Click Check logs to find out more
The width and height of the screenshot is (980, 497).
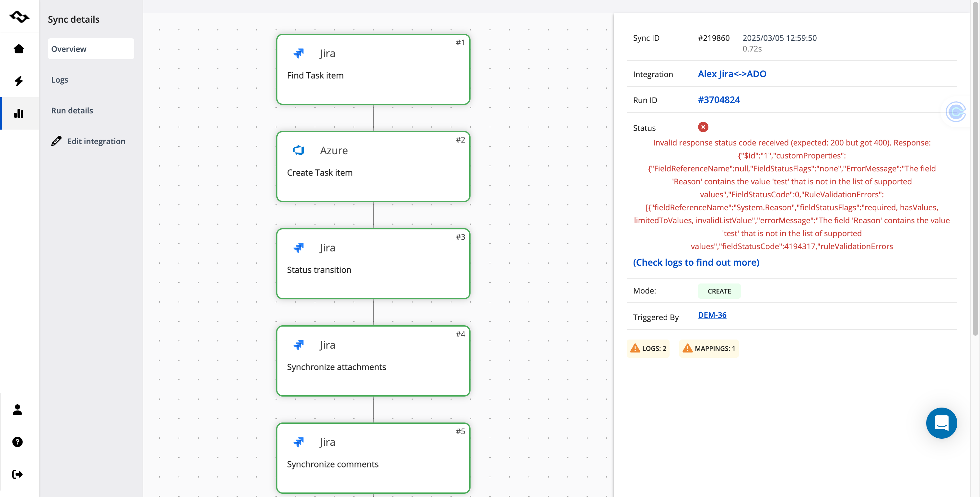point(696,262)
